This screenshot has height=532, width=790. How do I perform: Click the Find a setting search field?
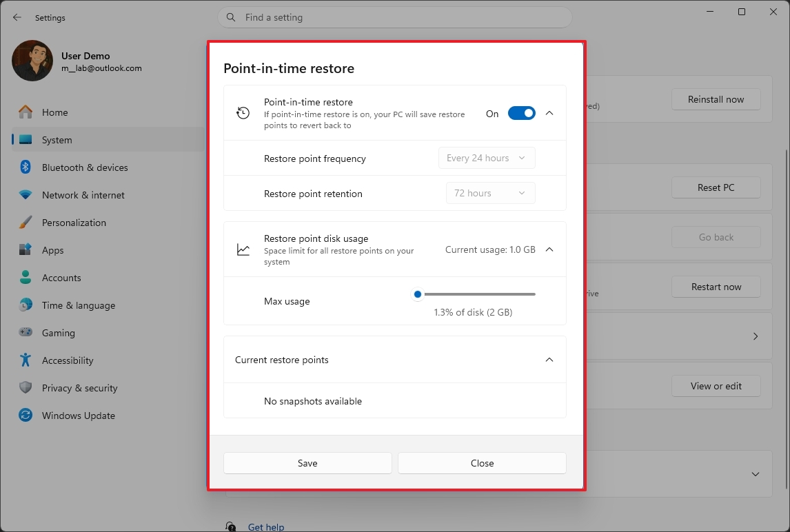395,17
